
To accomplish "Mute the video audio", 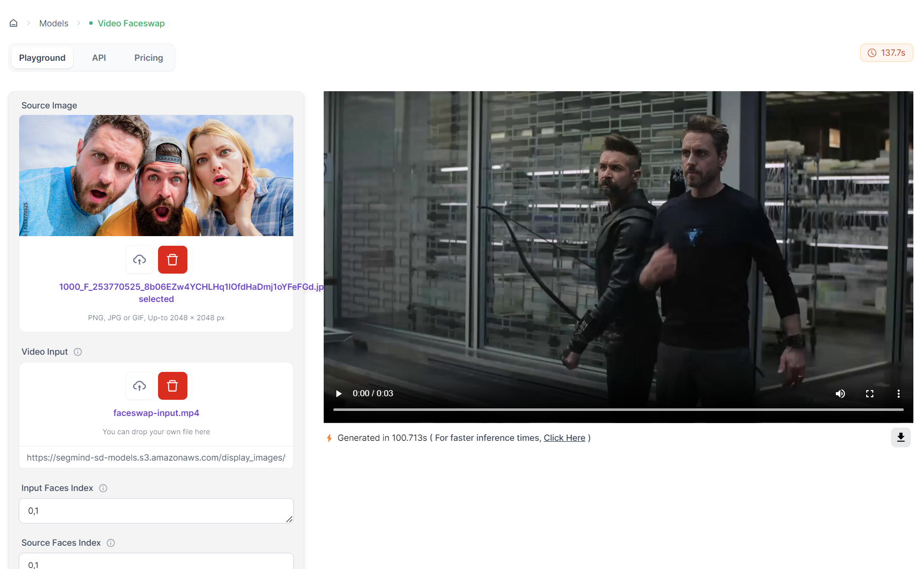I will 840,394.
